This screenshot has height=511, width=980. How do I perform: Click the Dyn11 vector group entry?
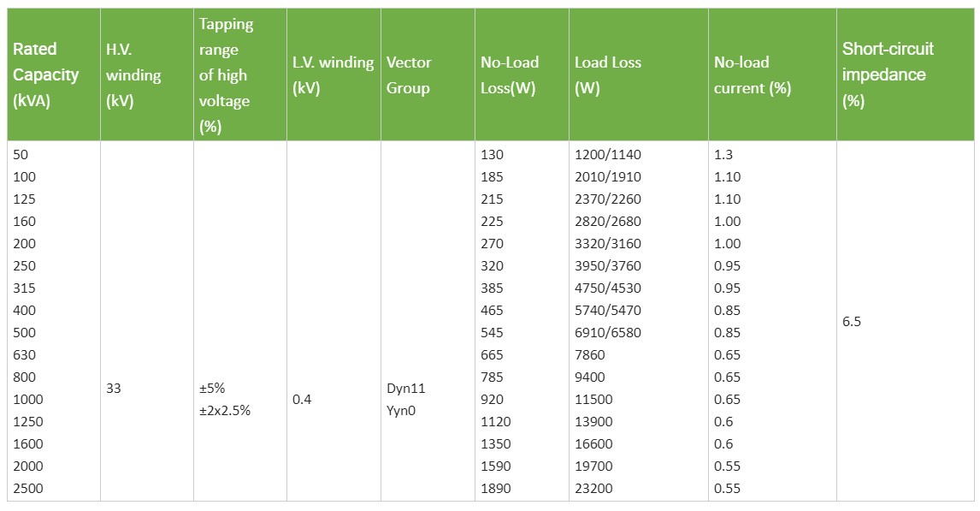coord(406,389)
